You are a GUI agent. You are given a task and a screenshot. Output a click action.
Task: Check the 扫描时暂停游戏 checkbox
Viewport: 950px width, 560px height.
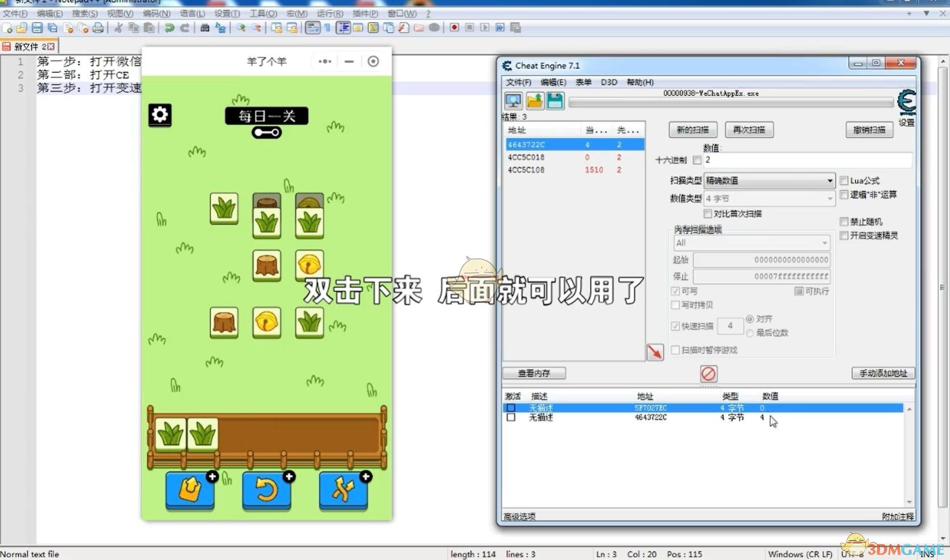coord(675,350)
